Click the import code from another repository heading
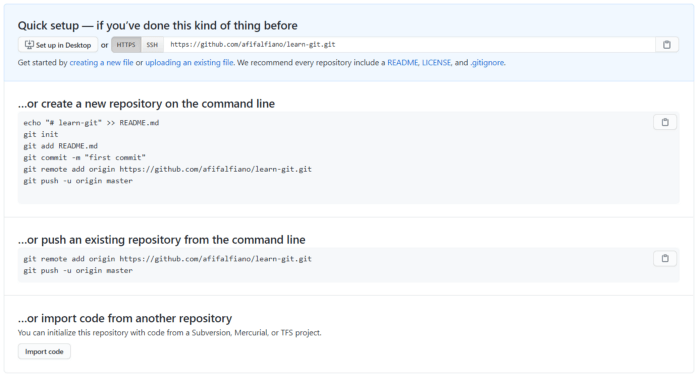 [125, 318]
